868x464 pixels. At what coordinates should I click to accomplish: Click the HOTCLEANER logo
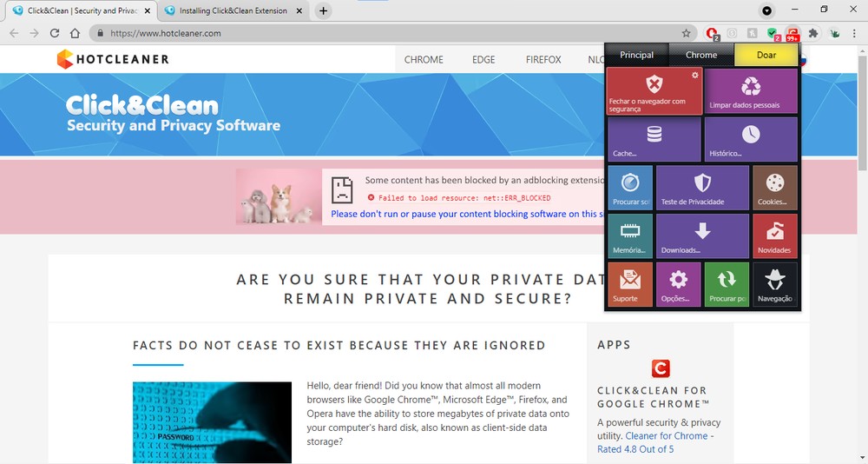click(x=113, y=59)
